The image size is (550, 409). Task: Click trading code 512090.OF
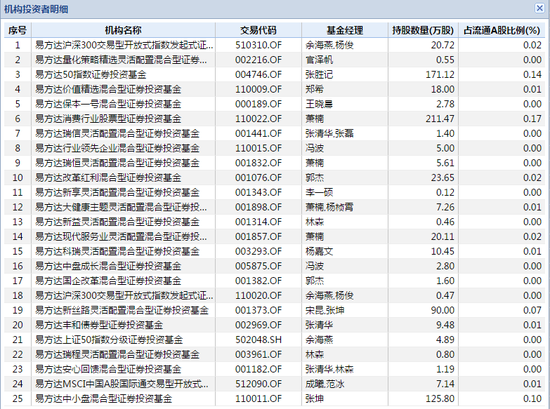[259, 384]
